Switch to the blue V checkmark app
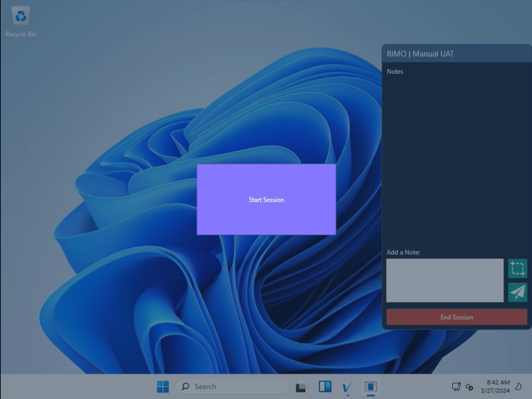This screenshot has height=399, width=532. (347, 386)
